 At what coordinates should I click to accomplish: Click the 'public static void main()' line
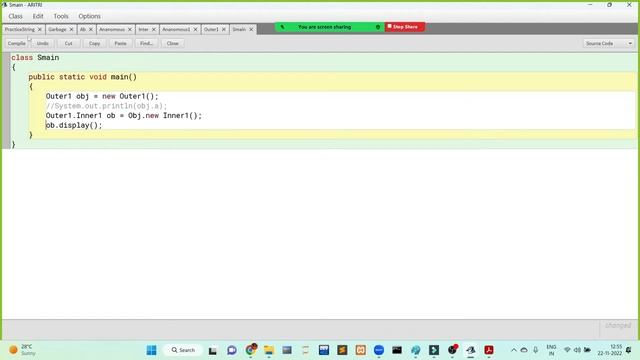coord(83,77)
